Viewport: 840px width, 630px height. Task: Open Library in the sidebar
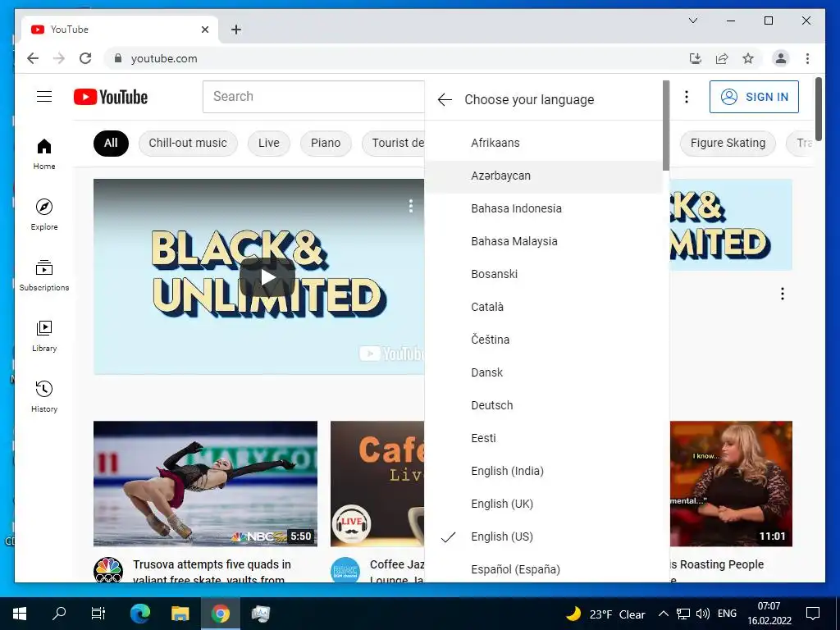pyautogui.click(x=44, y=336)
